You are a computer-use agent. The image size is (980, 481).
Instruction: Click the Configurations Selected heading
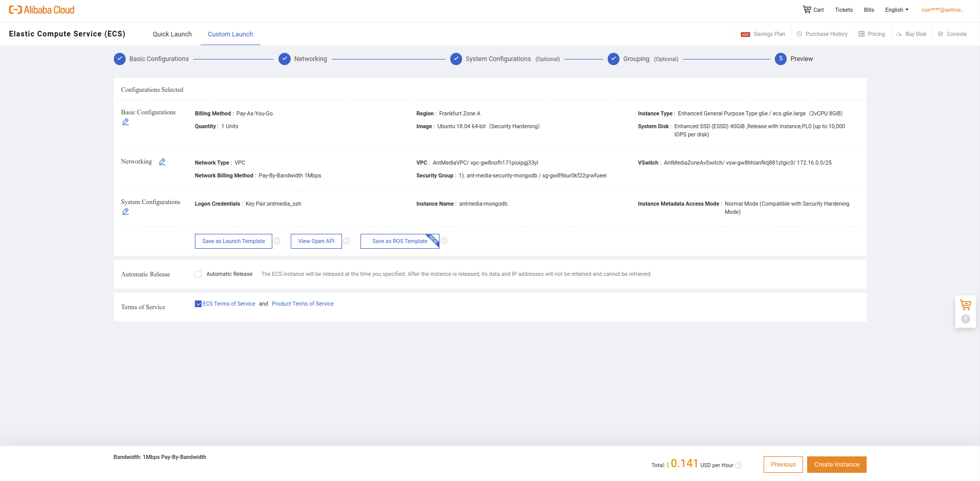pos(152,90)
